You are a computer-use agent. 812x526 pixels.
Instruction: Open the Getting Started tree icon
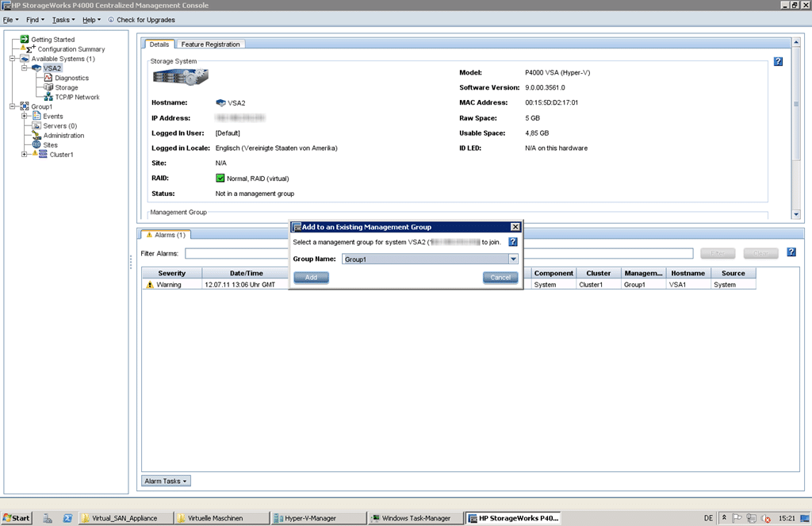pos(25,40)
